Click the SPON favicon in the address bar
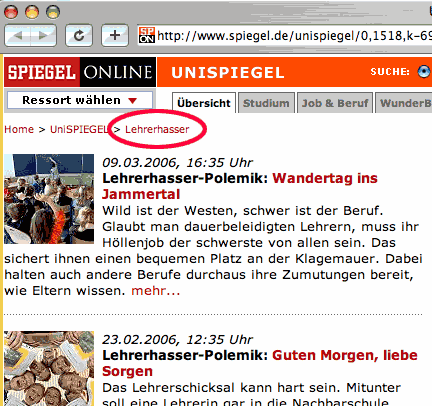This screenshot has height=406, width=432. tap(147, 35)
